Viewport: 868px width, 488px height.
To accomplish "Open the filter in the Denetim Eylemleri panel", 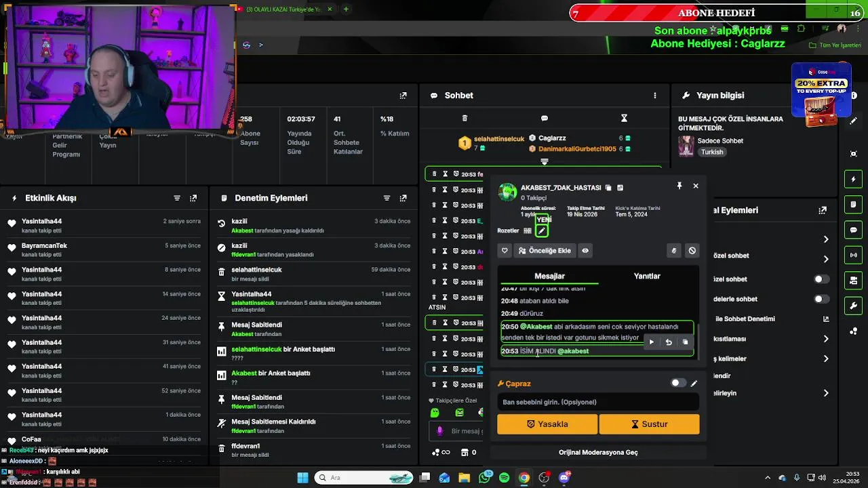I will coord(387,198).
